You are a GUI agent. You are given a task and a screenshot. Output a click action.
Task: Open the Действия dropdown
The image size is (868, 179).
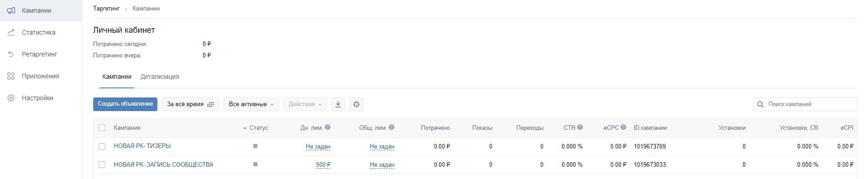pos(305,104)
